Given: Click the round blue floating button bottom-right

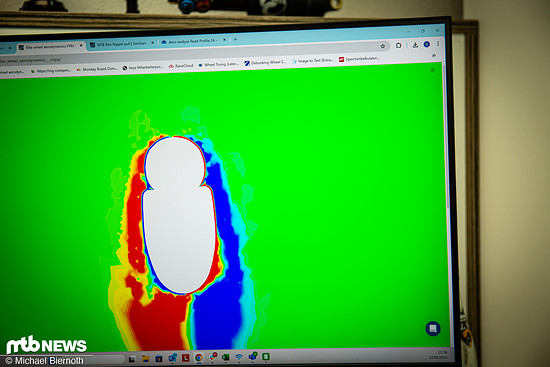Looking at the screenshot, I should tap(433, 328).
